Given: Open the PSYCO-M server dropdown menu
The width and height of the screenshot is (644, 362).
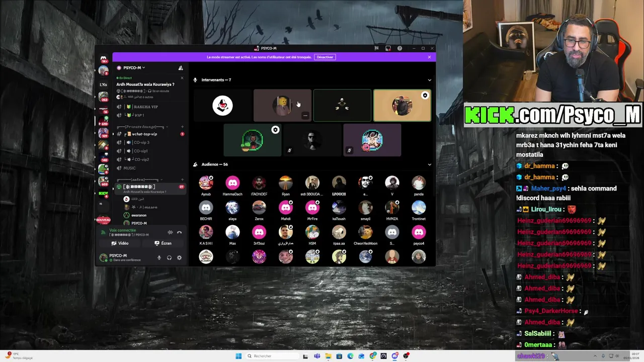Looking at the screenshot, I should pyautogui.click(x=134, y=68).
